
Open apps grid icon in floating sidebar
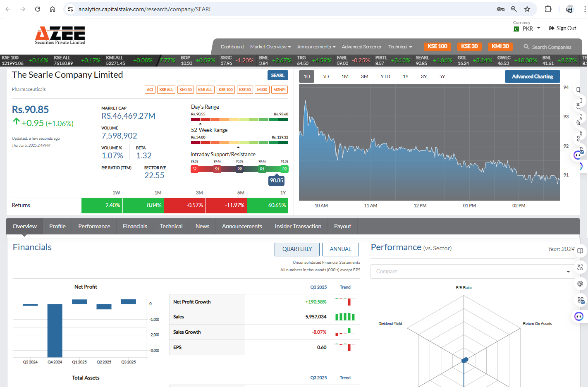click(x=581, y=300)
